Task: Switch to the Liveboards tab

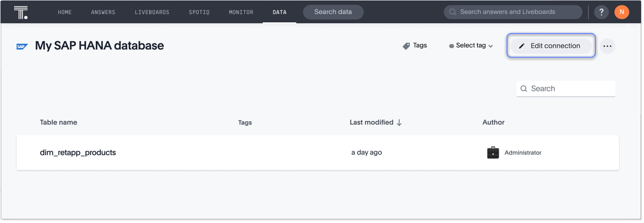Action: pos(152,12)
